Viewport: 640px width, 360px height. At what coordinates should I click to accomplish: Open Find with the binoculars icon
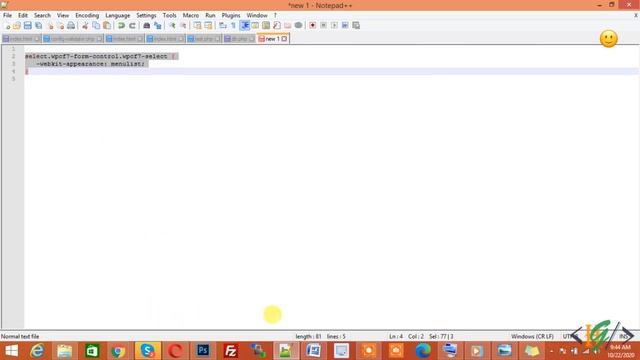pos(147,26)
